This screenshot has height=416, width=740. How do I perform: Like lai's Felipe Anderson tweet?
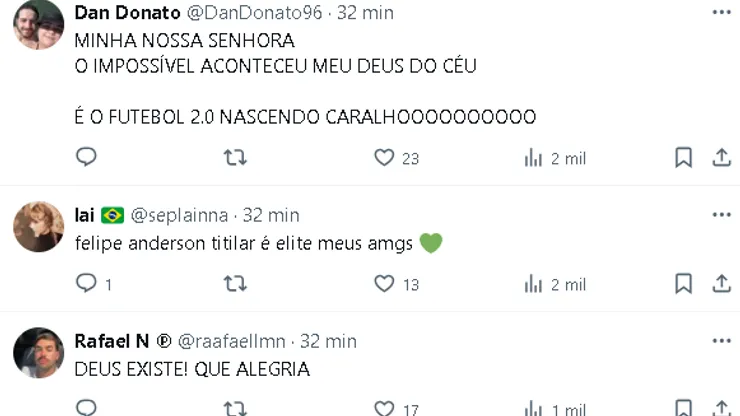click(x=384, y=284)
